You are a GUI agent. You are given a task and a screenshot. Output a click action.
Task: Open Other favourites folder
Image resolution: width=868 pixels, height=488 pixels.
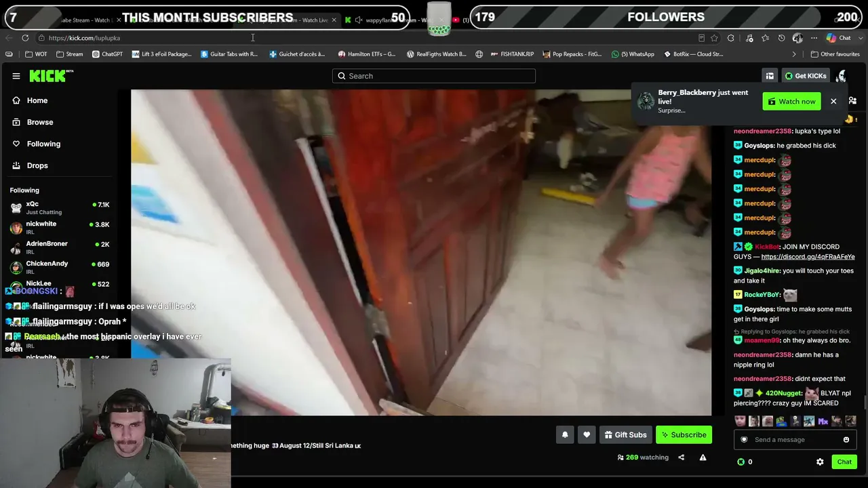(x=835, y=54)
